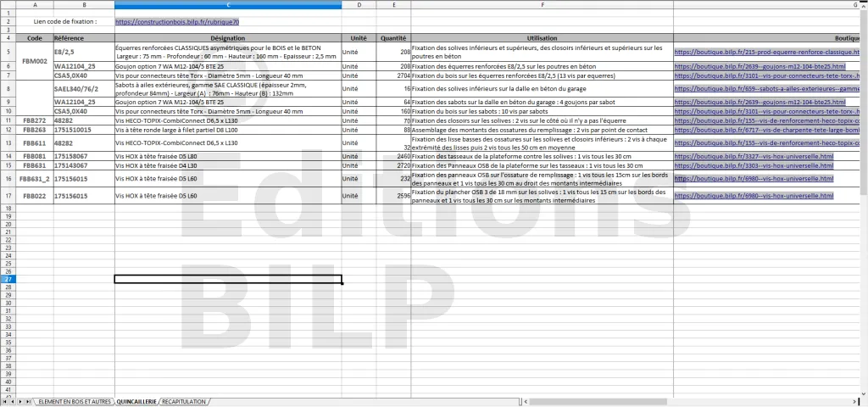Viewport: 868px width, 407px height.
Task: Select column F header
Action: pos(542,5)
